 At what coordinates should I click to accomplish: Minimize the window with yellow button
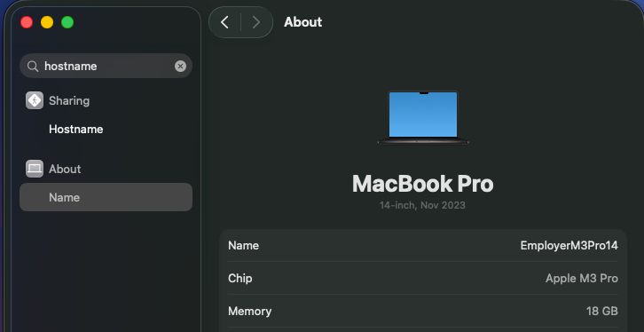(x=47, y=22)
